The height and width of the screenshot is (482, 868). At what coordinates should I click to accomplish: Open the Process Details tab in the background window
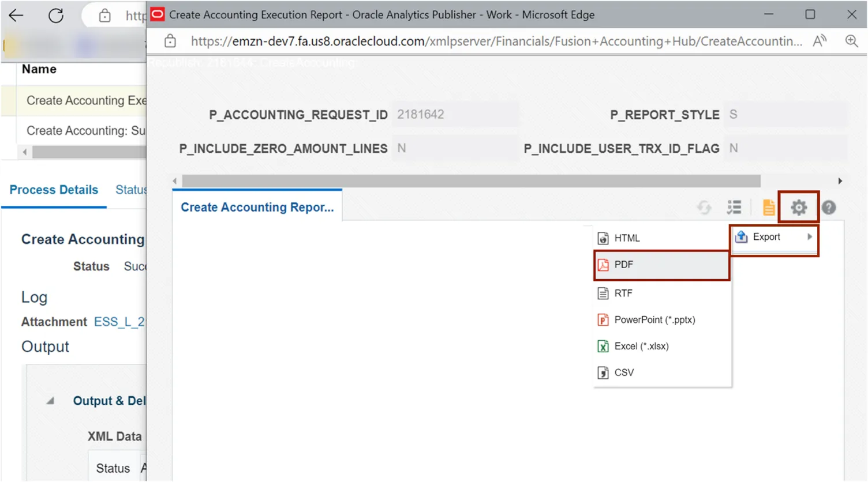54,190
